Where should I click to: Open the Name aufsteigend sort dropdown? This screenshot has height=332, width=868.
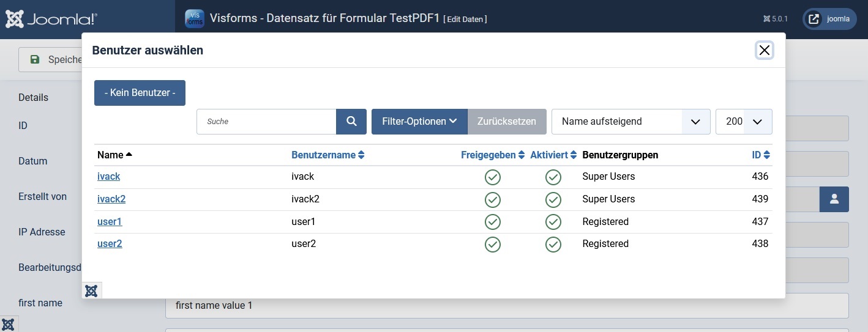tap(630, 122)
